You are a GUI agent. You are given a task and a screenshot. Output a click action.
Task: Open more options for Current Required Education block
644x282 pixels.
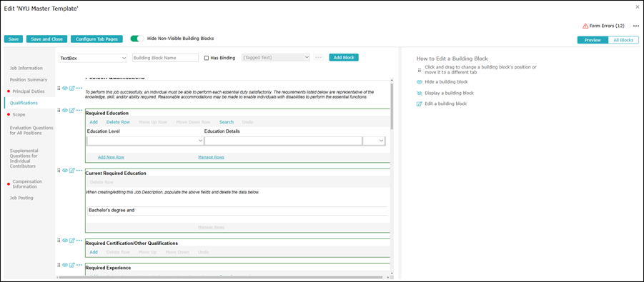[79, 170]
